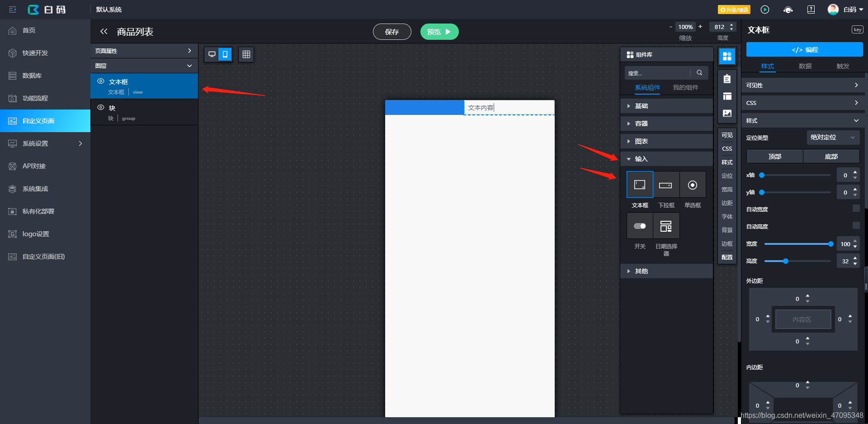The height and width of the screenshot is (424, 868).
Task: Switch to 系统组件 tab
Action: click(647, 87)
